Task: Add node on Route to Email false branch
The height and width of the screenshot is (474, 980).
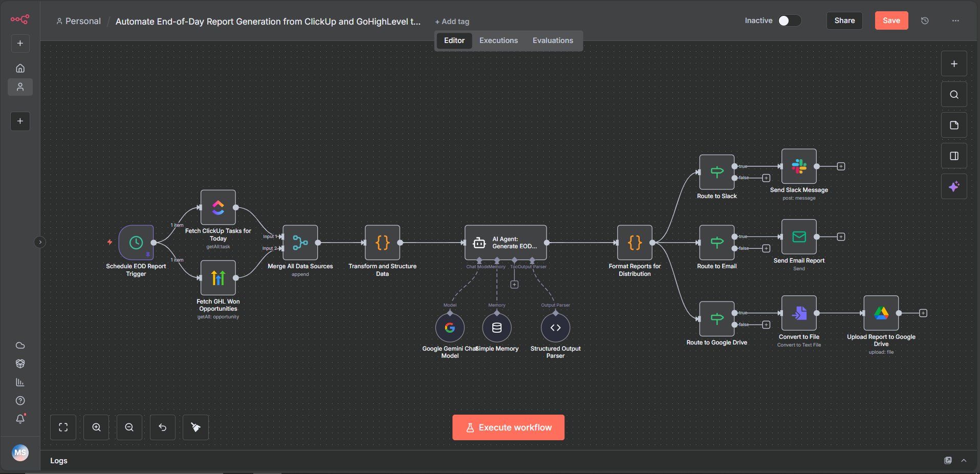Action: pyautogui.click(x=766, y=248)
